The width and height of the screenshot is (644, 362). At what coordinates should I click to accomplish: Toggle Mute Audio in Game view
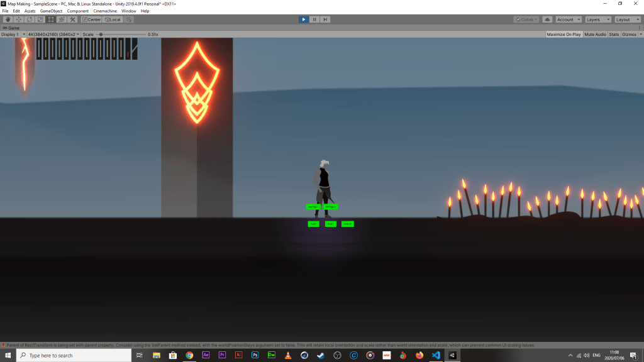point(595,35)
